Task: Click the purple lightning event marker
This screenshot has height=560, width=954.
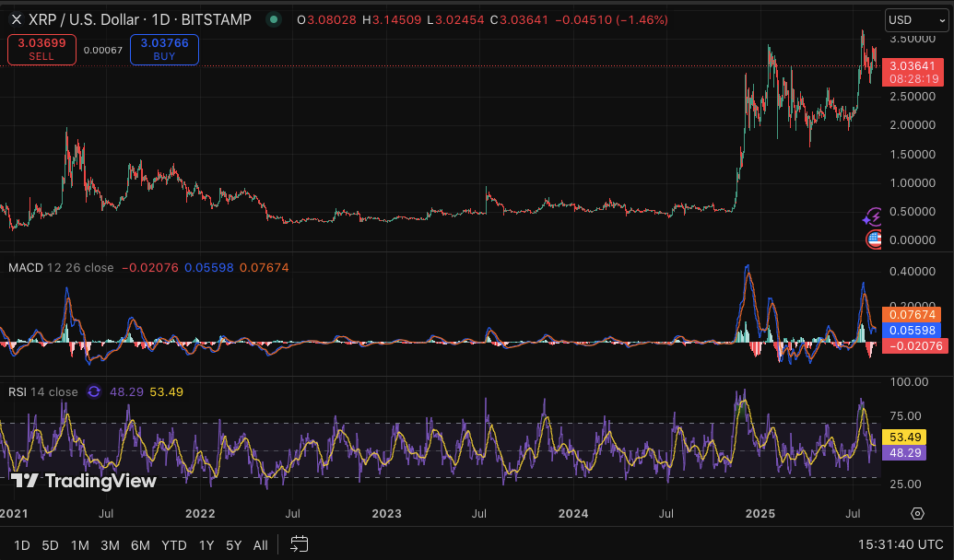Action: pos(872,217)
